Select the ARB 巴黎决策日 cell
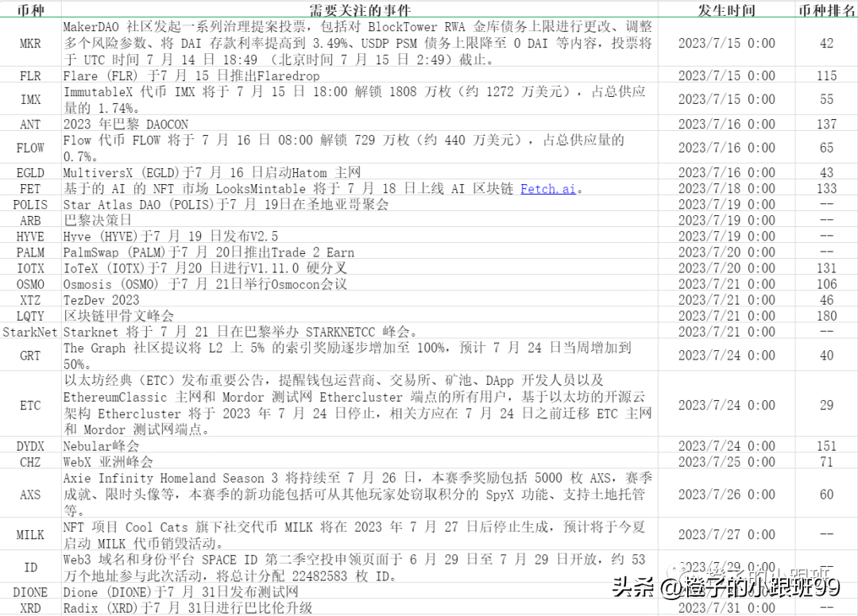 click(360, 220)
